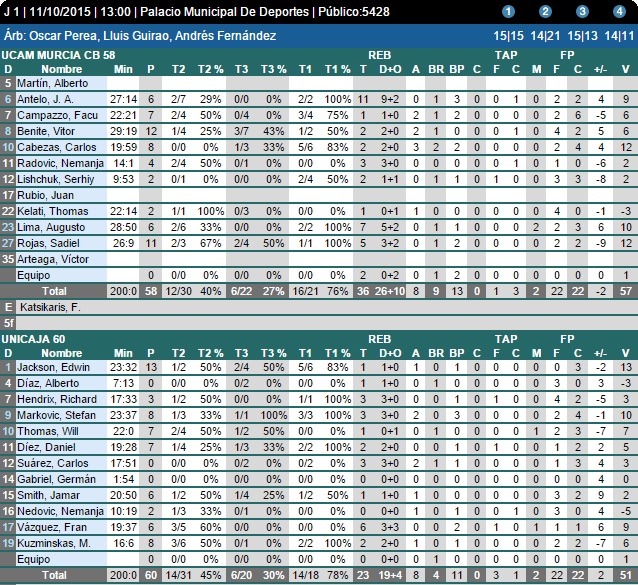The image size is (638, 585).
Task: Click UNICAJA 60 team header
Action: point(33,339)
